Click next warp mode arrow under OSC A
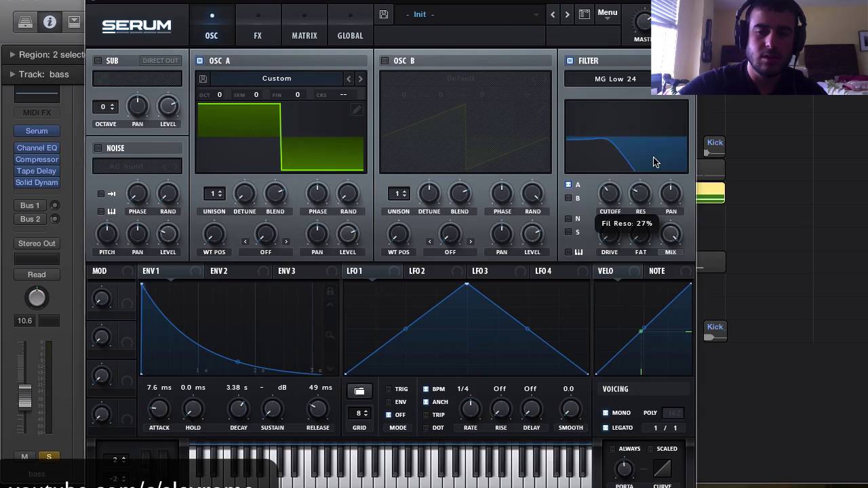The height and width of the screenshot is (488, 868). coord(286,241)
